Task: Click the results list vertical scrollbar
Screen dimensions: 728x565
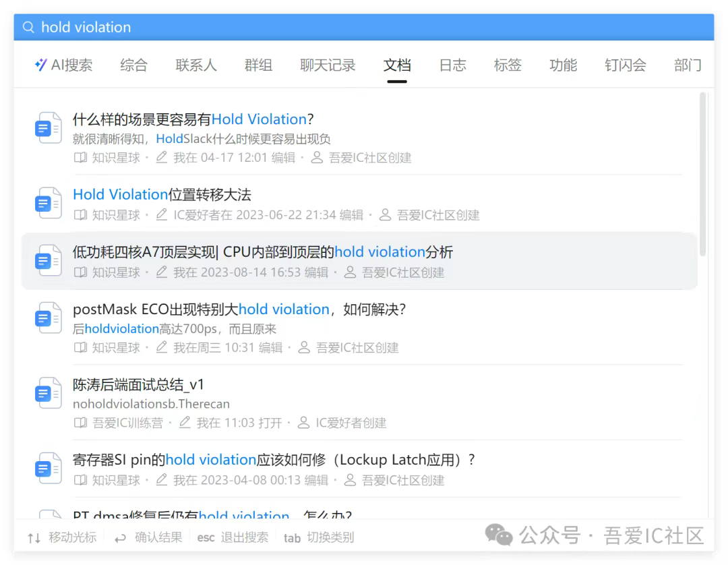Action: coord(703,174)
